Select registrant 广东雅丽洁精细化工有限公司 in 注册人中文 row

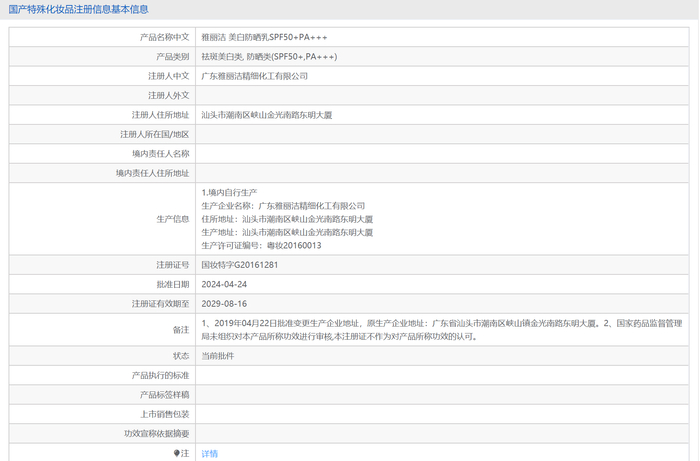click(254, 76)
